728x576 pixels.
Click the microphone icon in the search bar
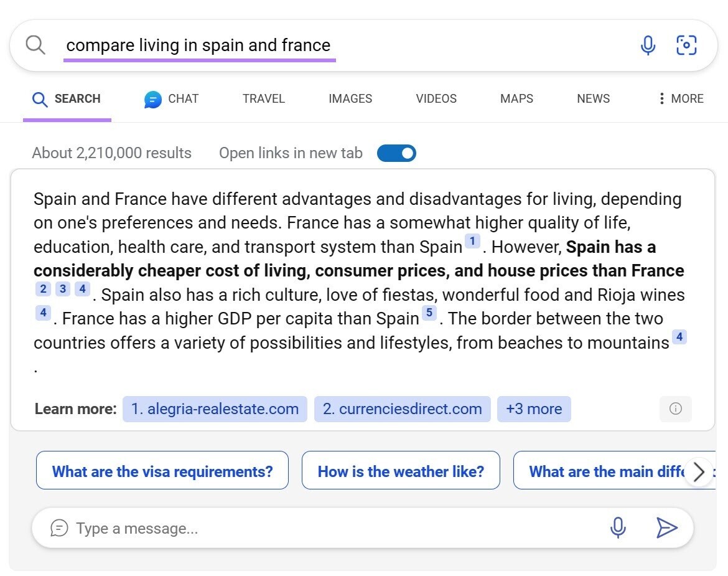click(x=648, y=45)
